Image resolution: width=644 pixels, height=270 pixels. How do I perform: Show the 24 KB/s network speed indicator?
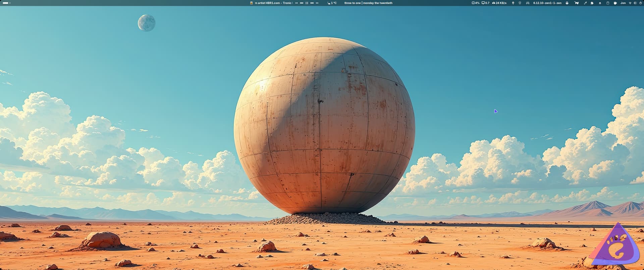click(x=499, y=3)
